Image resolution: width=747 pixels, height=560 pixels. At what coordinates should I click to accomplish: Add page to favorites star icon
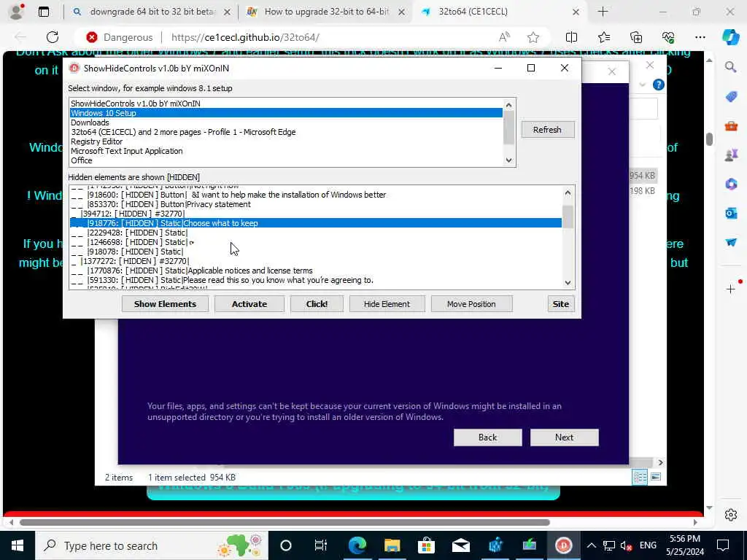point(533,37)
